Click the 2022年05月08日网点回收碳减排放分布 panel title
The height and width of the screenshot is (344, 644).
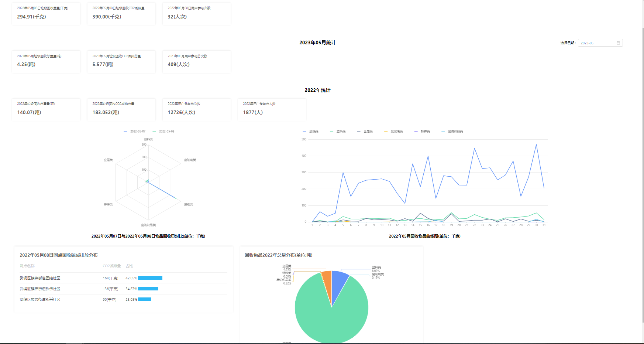pyautogui.click(x=59, y=255)
